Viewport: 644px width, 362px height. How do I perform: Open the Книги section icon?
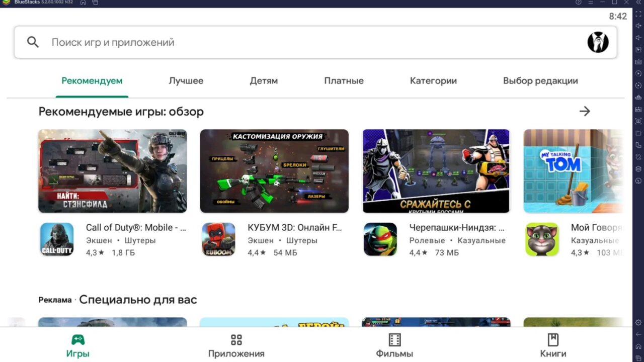pyautogui.click(x=552, y=340)
